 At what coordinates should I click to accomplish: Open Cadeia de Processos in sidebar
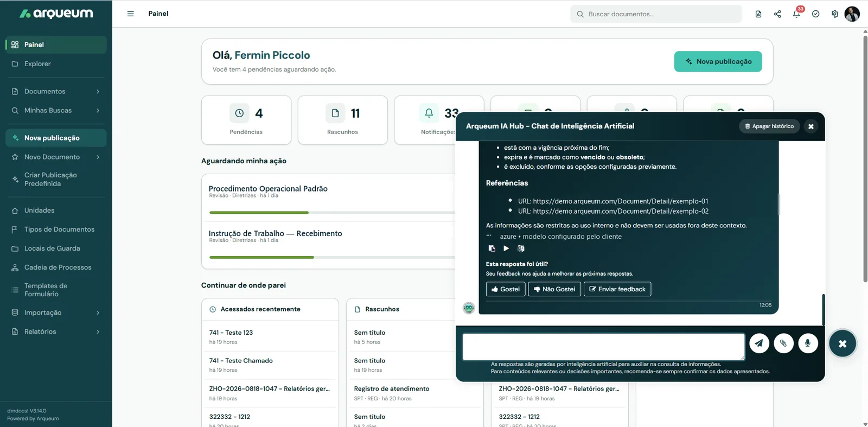pos(56,267)
